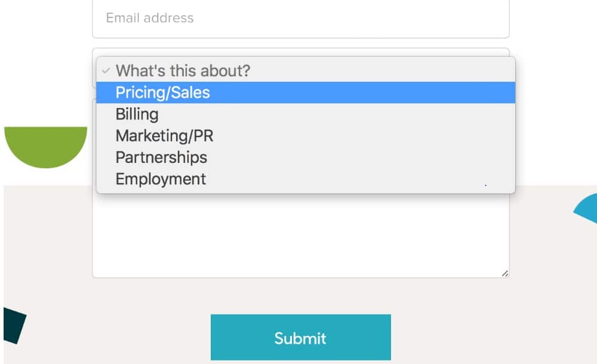Screen dimensions: 597x364
Task: Click the teal shape on the right edge
Action: click(x=588, y=212)
